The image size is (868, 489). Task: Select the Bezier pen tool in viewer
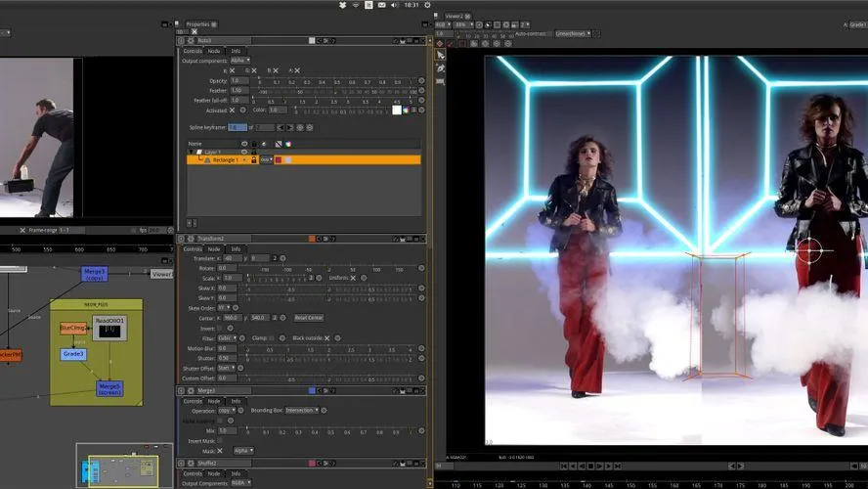[440, 68]
